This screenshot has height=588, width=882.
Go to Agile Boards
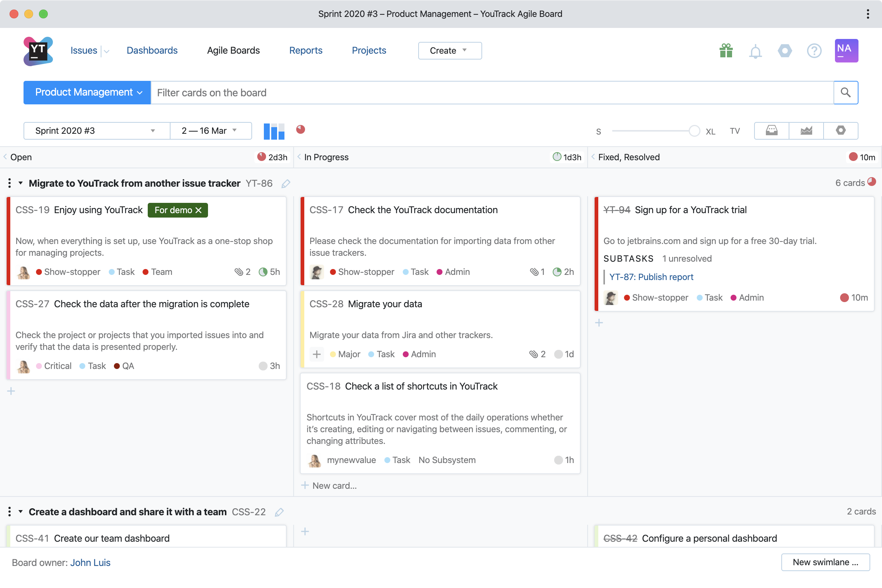click(233, 51)
